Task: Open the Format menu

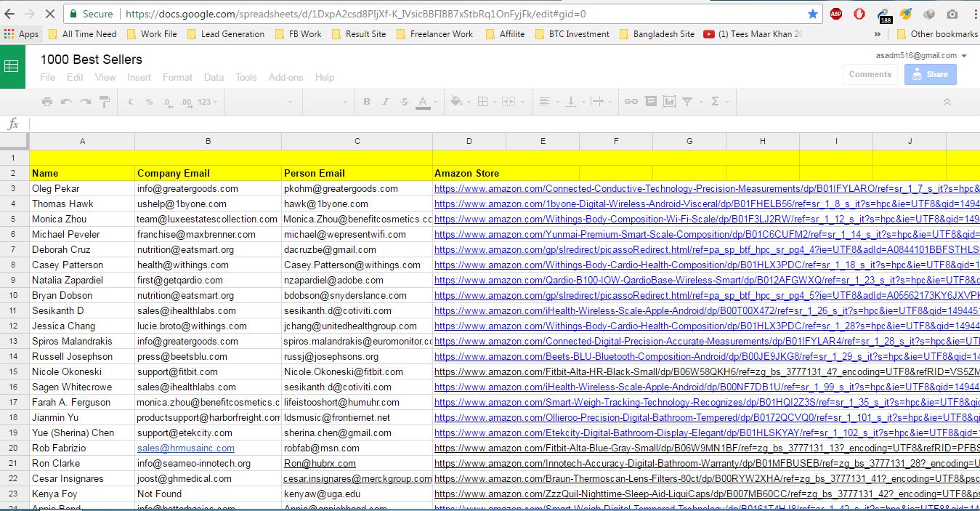Action: 177,77
